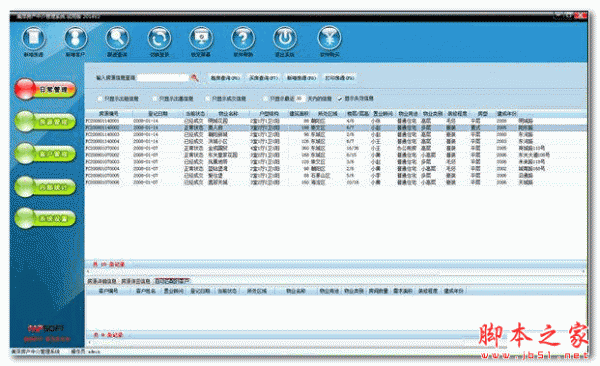Open Software Help question-mark icon
Image resolution: width=600 pixels, height=366 pixels.
pyautogui.click(x=243, y=38)
